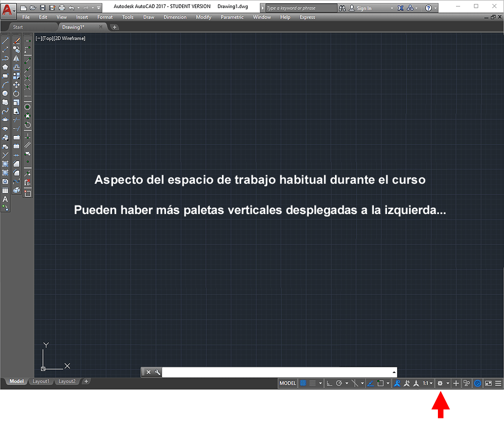
Task: Click the MODEL space button
Action: tap(288, 383)
